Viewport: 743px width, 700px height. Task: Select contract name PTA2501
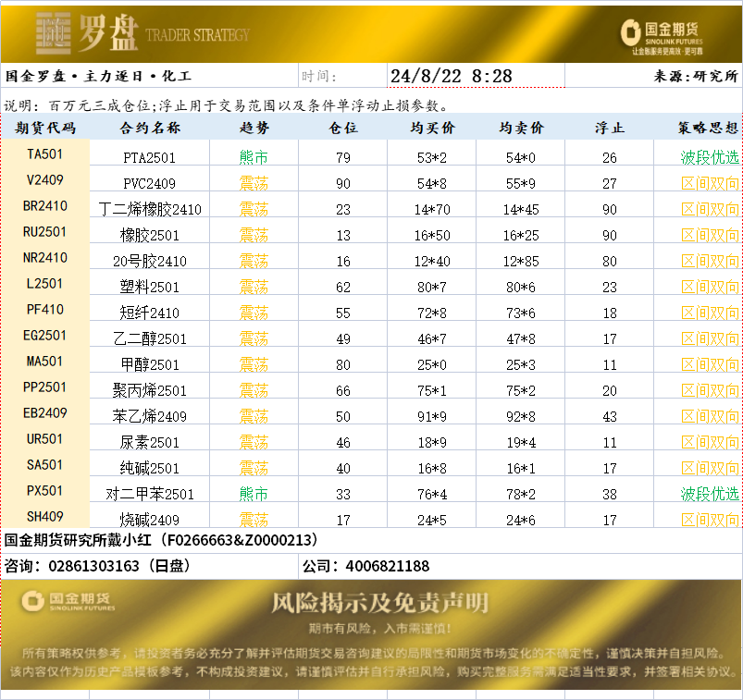pyautogui.click(x=150, y=158)
